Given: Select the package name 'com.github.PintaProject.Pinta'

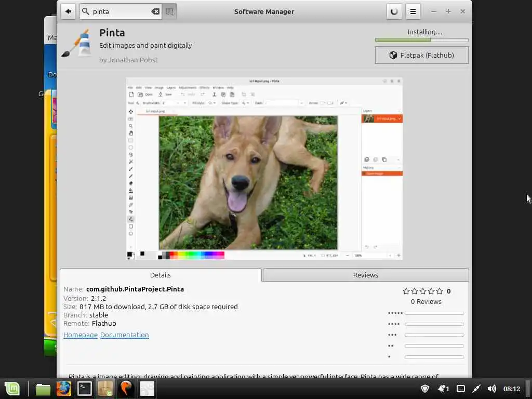Looking at the screenshot, I should pyautogui.click(x=135, y=289).
